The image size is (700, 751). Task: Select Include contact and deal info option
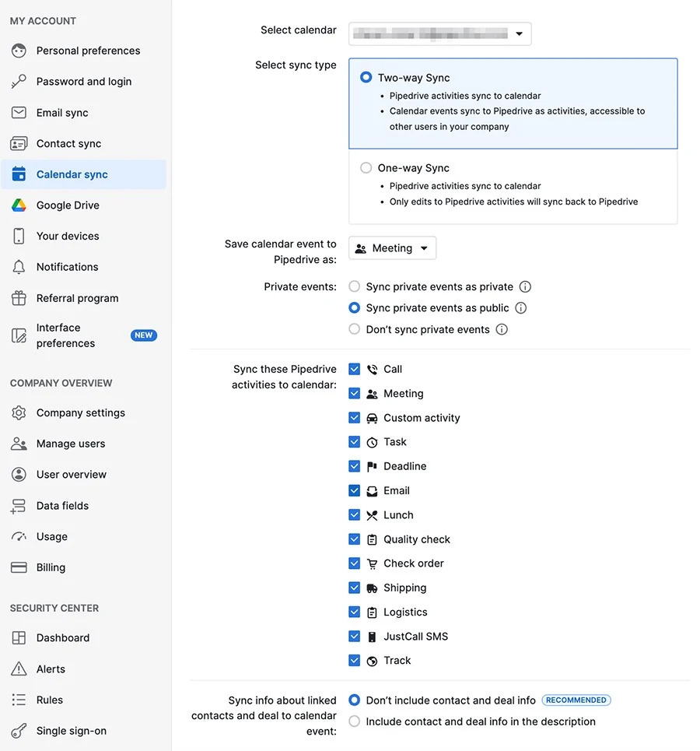tap(355, 721)
